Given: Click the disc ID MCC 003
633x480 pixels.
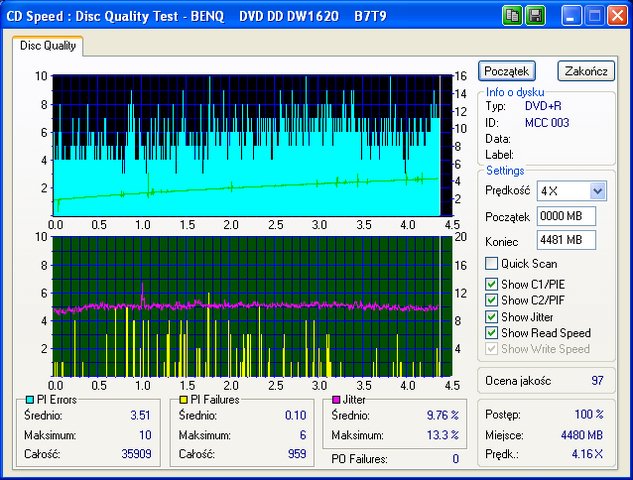Looking at the screenshot, I should (x=547, y=123).
